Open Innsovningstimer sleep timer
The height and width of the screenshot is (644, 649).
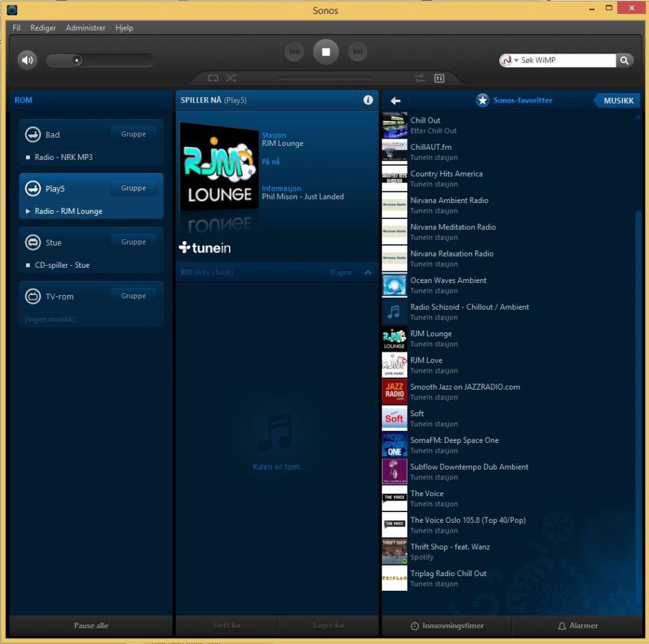tap(447, 625)
